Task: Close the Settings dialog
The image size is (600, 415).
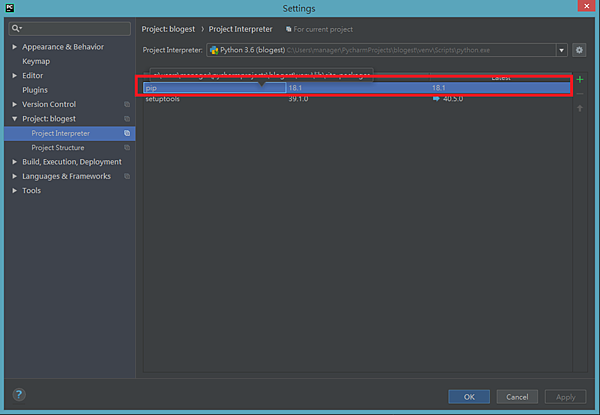Action: click(586, 6)
